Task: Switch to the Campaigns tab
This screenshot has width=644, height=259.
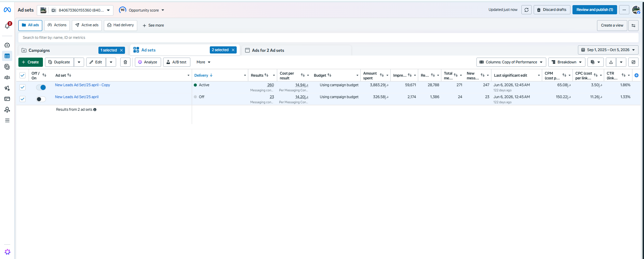Action: pyautogui.click(x=39, y=50)
